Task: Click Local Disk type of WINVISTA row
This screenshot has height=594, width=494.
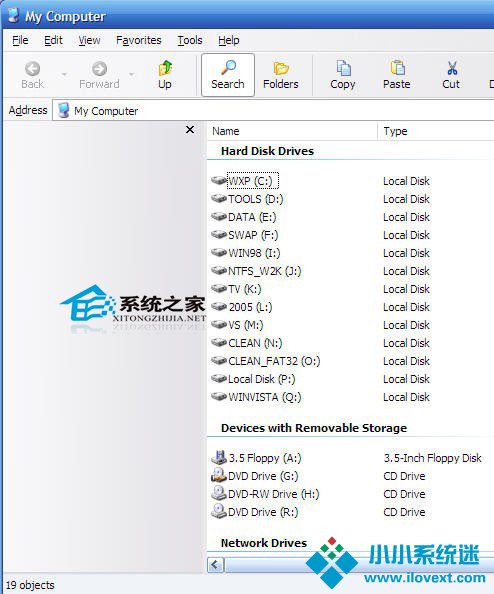Action: 406,397
